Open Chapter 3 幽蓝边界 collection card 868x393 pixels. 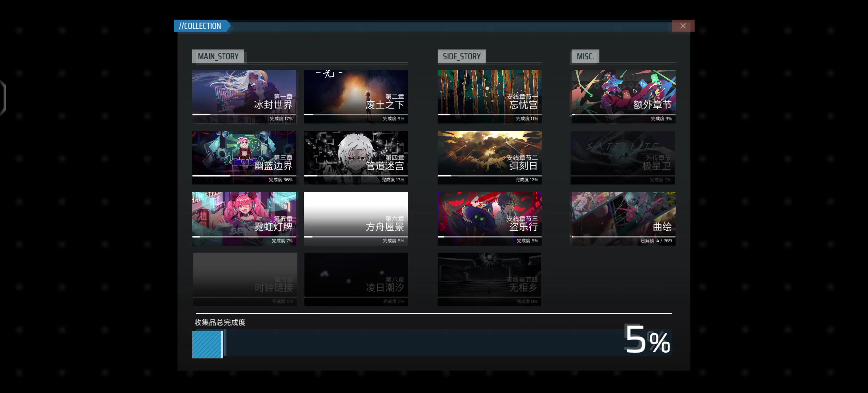coord(244,158)
